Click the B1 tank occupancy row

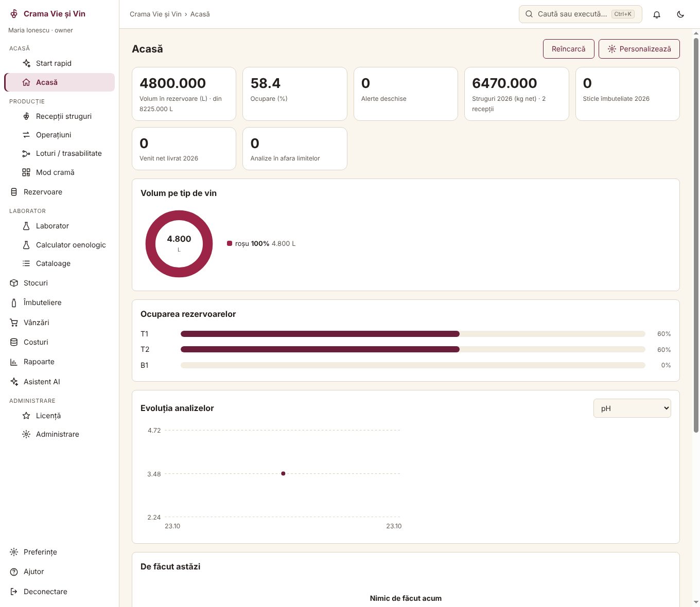point(406,365)
